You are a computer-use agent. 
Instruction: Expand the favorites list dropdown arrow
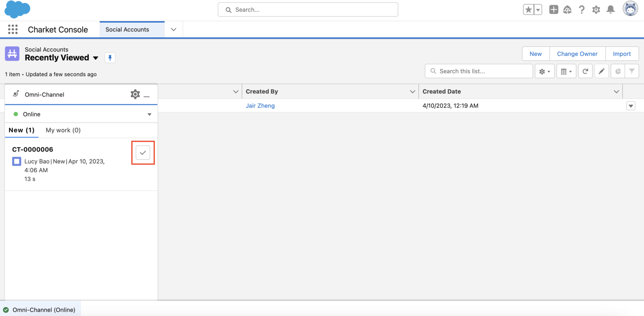(x=538, y=9)
